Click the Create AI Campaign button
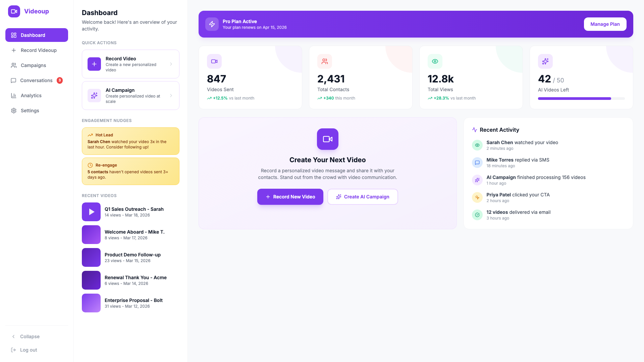The width and height of the screenshot is (644, 362). pyautogui.click(x=362, y=197)
